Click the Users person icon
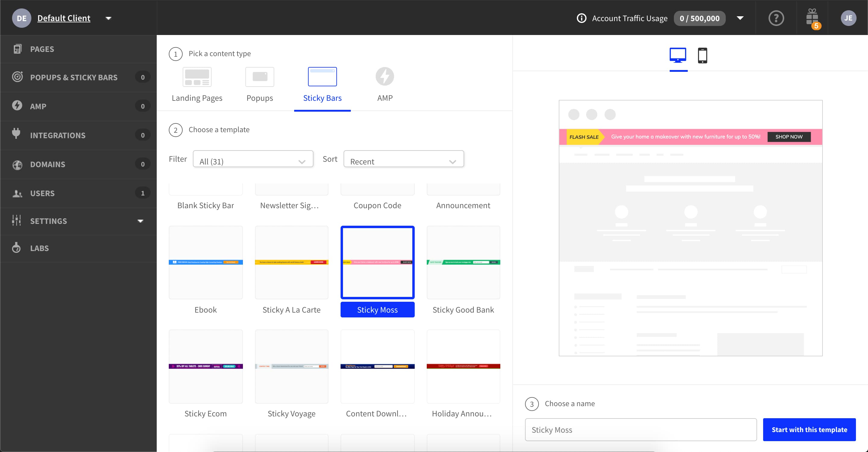 15,193
